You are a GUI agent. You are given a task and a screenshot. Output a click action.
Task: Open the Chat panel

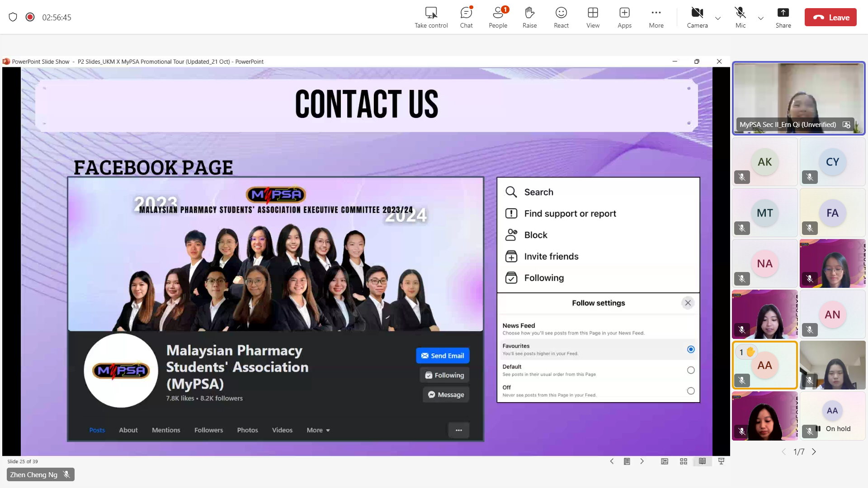coord(466,17)
